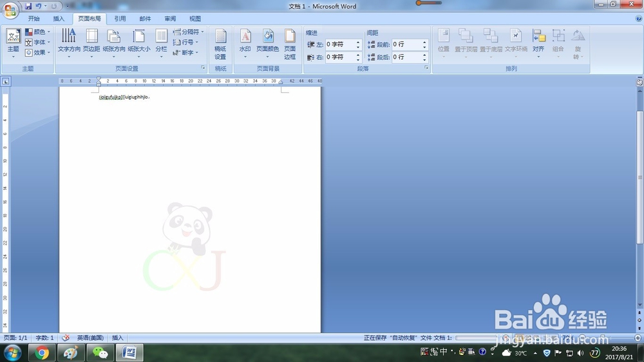Switch to Home (开始) tab
This screenshot has width=644, height=362.
coord(33,19)
